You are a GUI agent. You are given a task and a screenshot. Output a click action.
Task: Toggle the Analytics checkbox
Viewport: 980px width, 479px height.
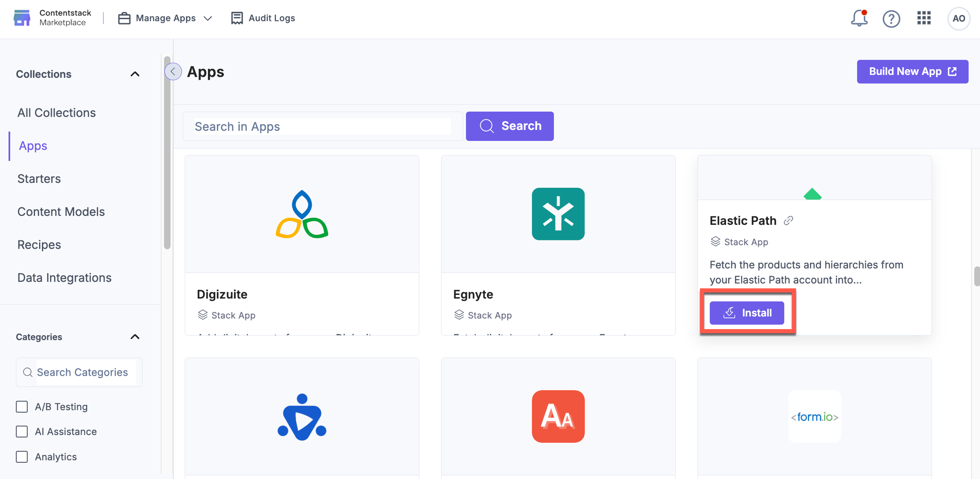(22, 457)
